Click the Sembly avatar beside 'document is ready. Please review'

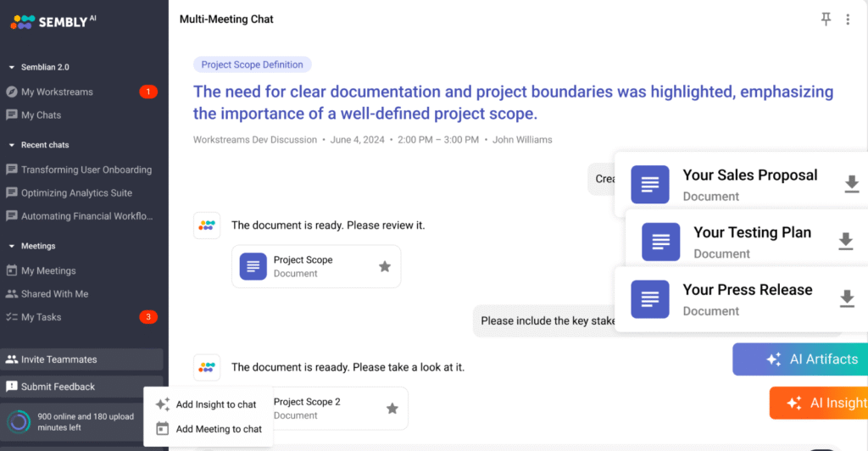click(x=207, y=225)
